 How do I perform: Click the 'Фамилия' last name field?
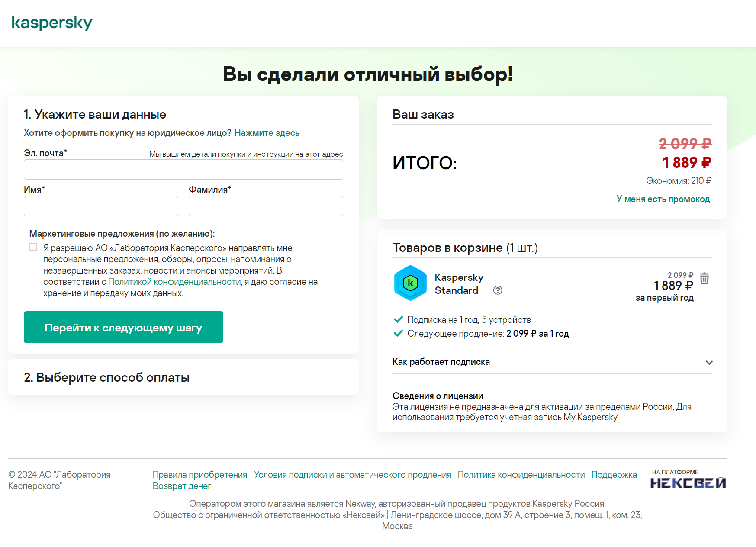[266, 206]
